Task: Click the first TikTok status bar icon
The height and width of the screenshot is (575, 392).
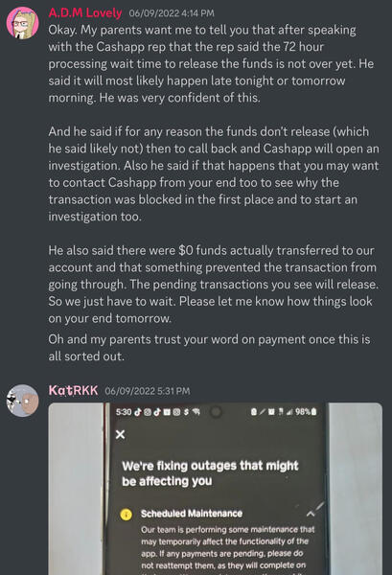Action: [138, 412]
